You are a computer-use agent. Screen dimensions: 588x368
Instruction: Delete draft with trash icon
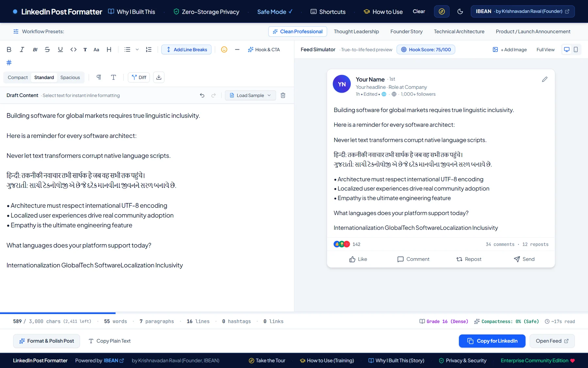pyautogui.click(x=283, y=95)
